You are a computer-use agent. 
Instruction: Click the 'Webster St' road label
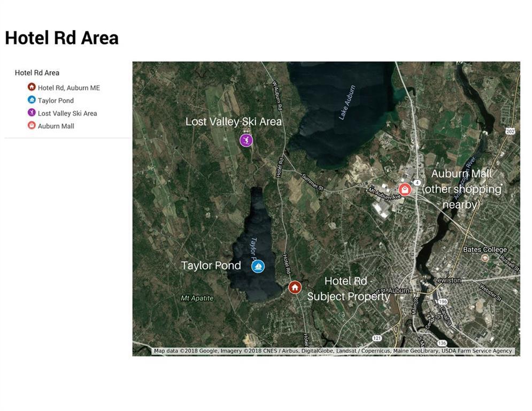[x=490, y=292]
